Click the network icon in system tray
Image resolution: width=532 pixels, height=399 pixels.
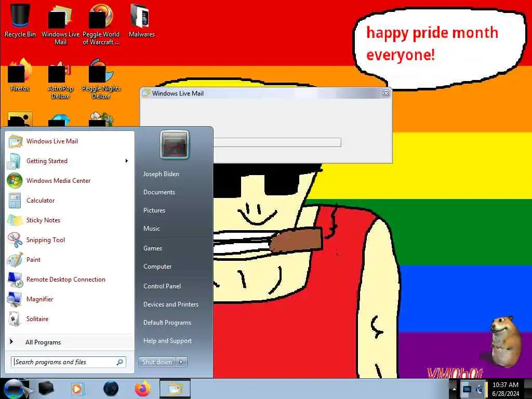click(x=467, y=389)
